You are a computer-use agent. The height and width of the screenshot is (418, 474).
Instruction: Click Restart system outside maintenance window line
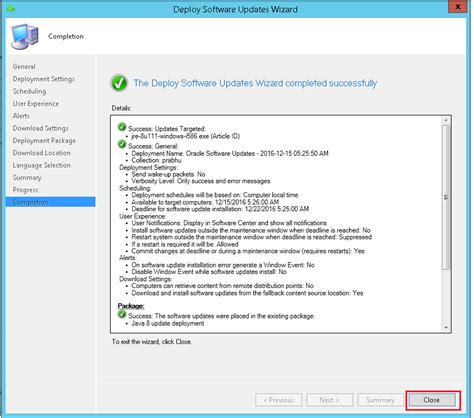click(252, 237)
